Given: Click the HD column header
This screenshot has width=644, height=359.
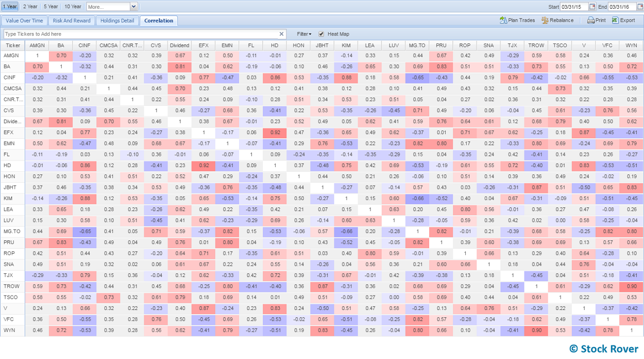Looking at the screenshot, I should 274,45.
